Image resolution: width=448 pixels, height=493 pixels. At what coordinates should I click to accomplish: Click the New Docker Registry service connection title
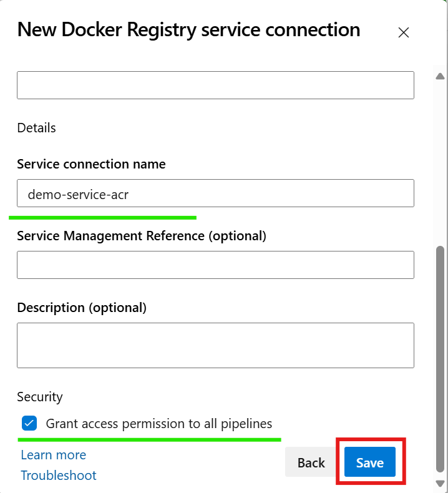click(x=188, y=30)
